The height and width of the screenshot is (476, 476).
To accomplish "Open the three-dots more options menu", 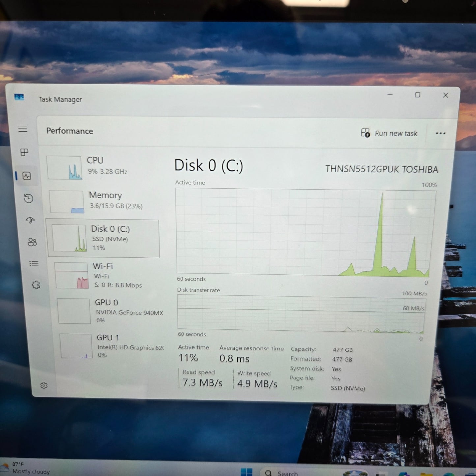I will tap(441, 133).
